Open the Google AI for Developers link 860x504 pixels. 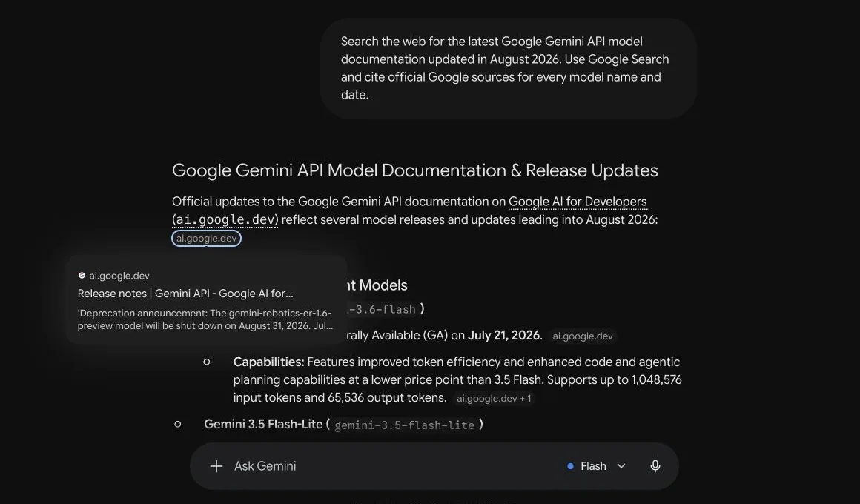pos(578,202)
